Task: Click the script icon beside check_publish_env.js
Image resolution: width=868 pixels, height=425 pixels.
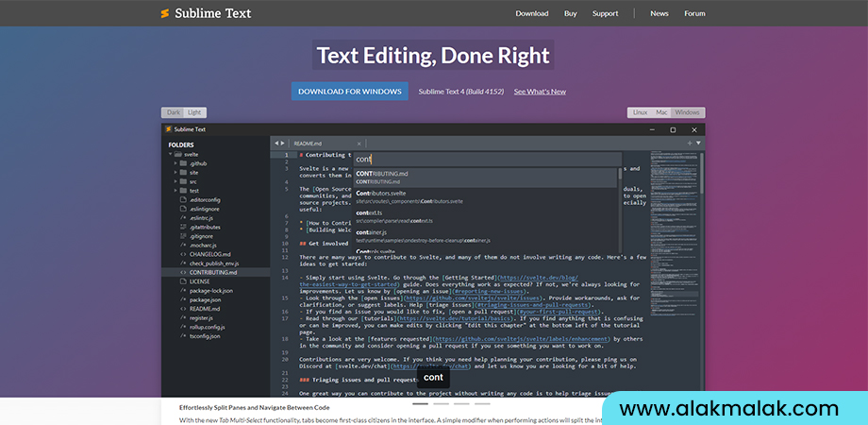Action: (183, 263)
